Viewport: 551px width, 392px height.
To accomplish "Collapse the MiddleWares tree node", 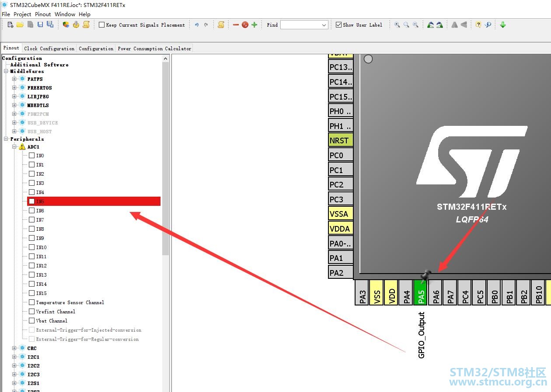I will [6, 71].
